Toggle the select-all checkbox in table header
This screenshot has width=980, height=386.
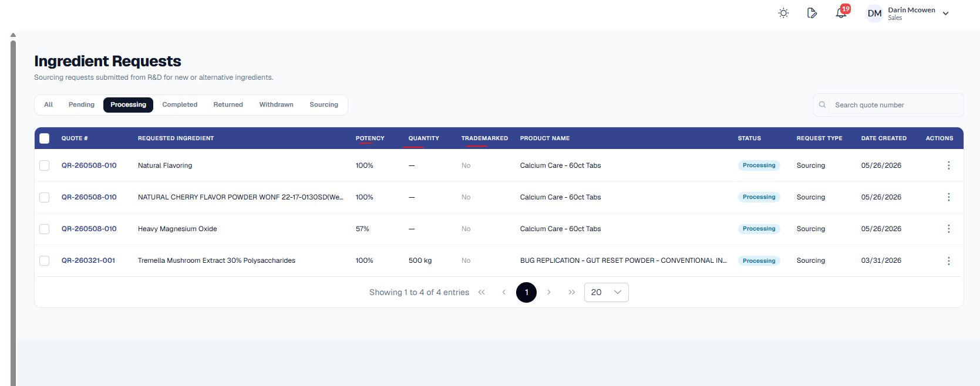45,138
